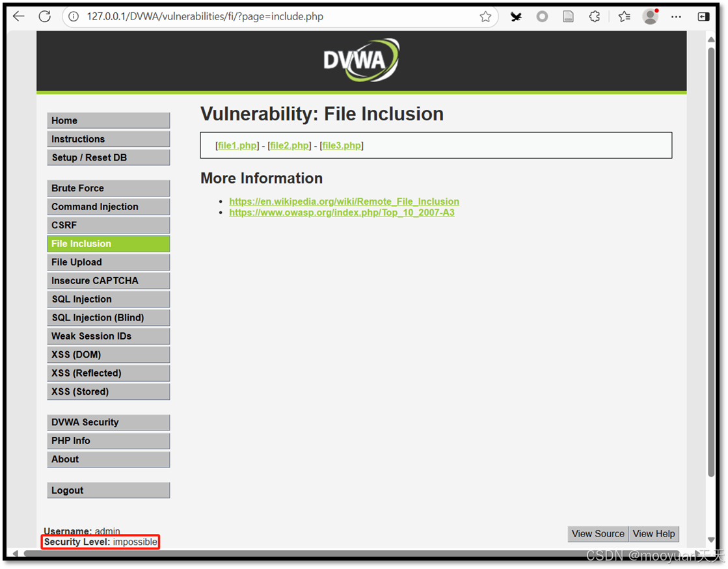
Task: Click the DVWA logo
Action: 361,60
